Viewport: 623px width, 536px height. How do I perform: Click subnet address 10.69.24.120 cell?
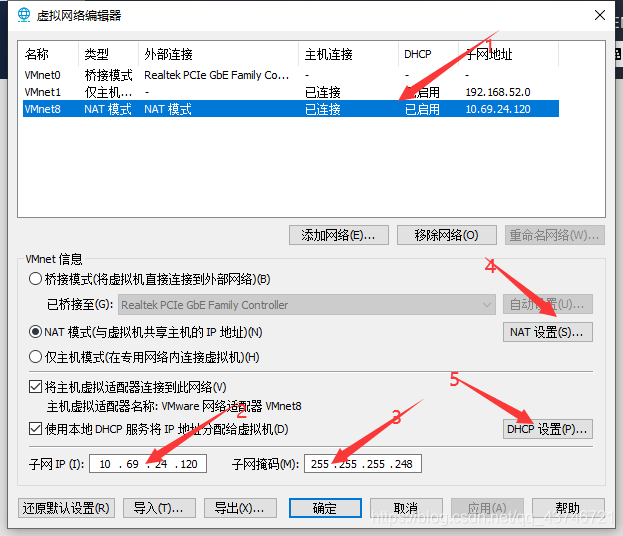coord(498,109)
